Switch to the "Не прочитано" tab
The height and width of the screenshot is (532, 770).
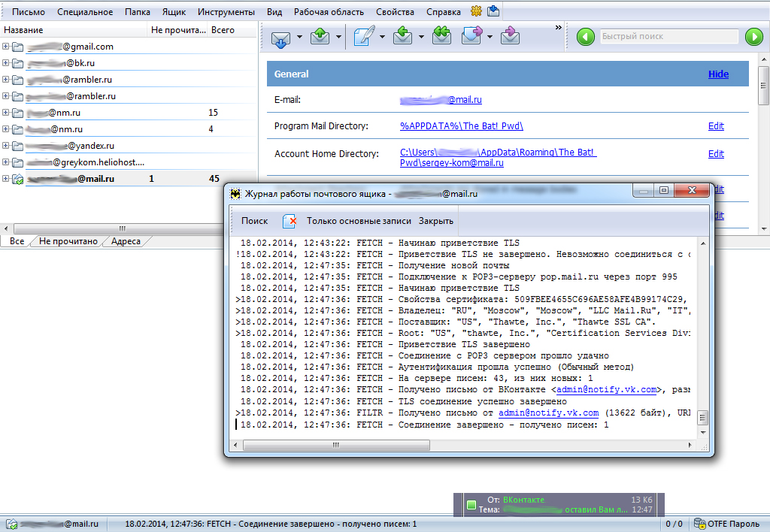(68, 241)
